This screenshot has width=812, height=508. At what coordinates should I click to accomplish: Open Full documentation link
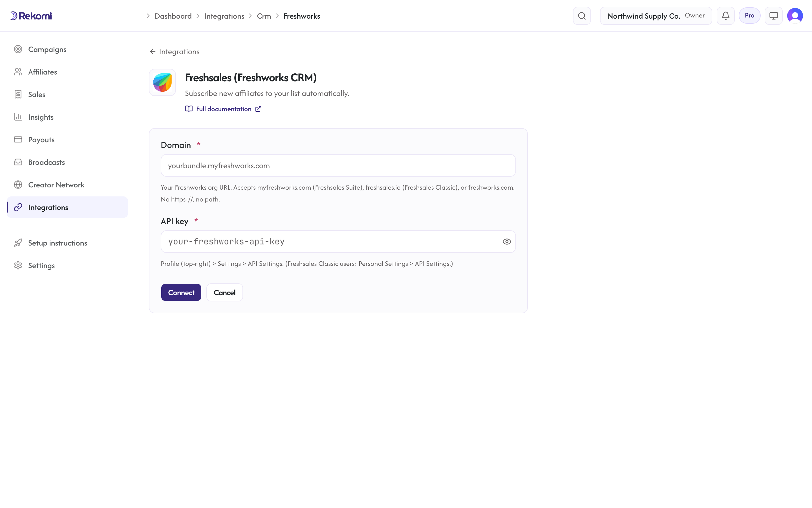(223, 109)
